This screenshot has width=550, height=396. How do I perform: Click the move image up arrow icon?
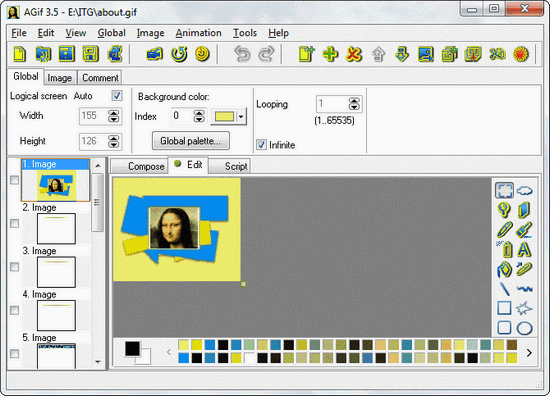378,54
